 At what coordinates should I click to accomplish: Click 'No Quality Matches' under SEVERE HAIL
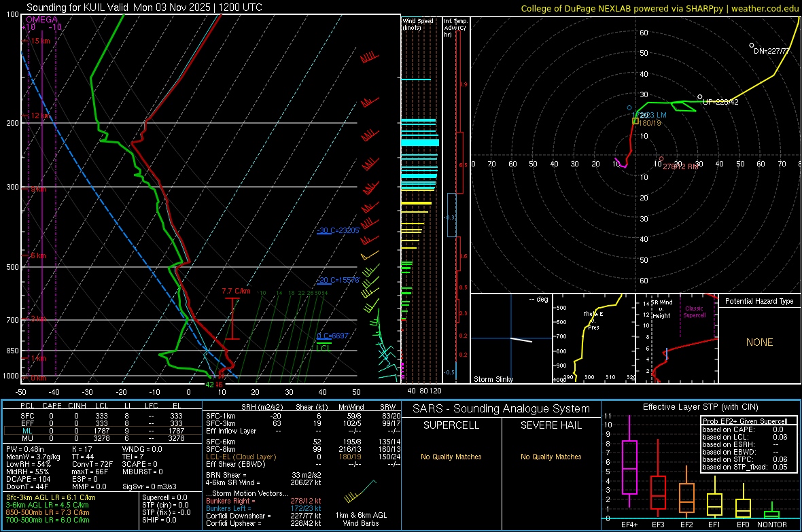(x=551, y=457)
